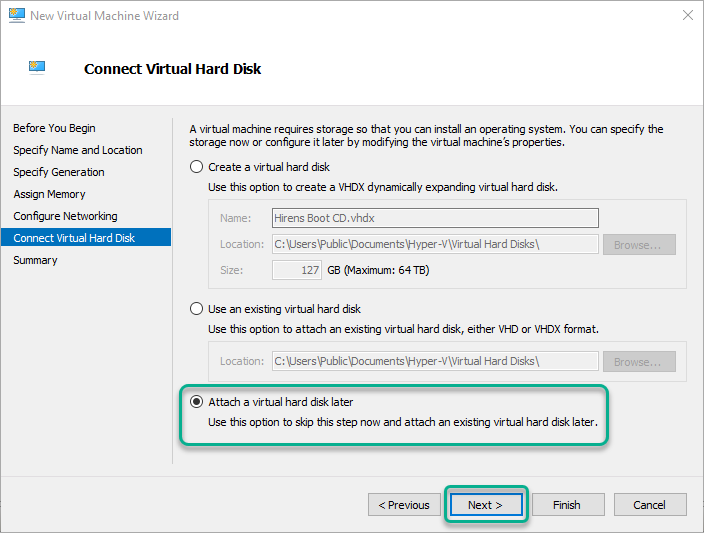
Task: Click the wizard icon in title bar
Action: (17, 16)
